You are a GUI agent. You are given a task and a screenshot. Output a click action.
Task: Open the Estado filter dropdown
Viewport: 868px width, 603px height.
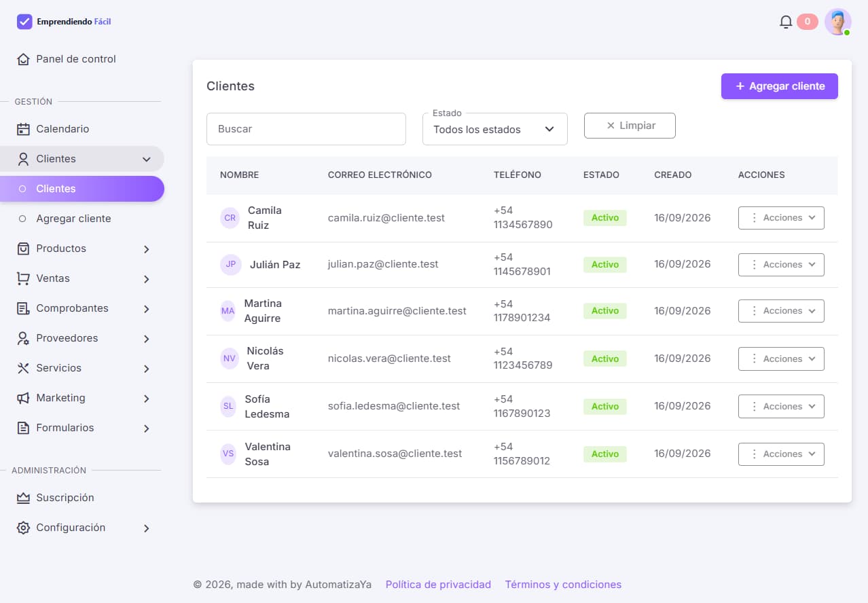click(494, 129)
